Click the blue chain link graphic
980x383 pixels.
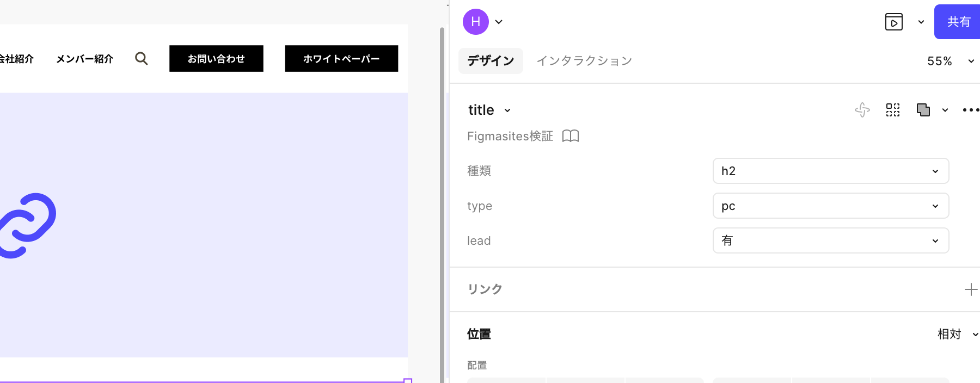tap(27, 225)
